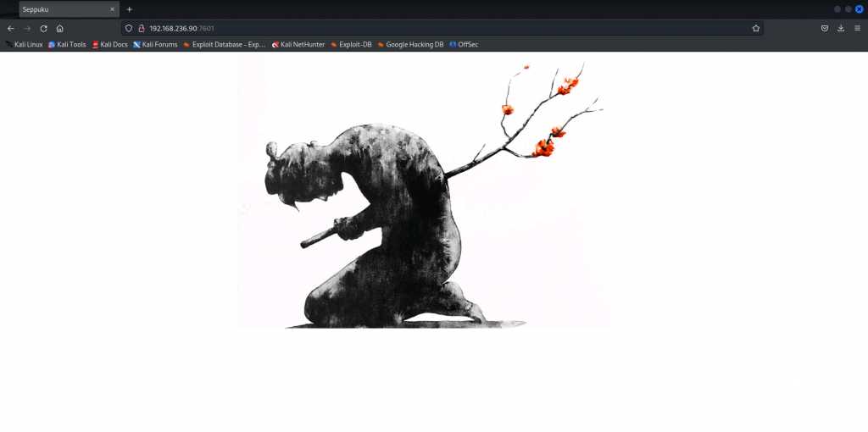868x432 pixels.
Task: Open the Kali Forums bookmark
Action: (155, 44)
